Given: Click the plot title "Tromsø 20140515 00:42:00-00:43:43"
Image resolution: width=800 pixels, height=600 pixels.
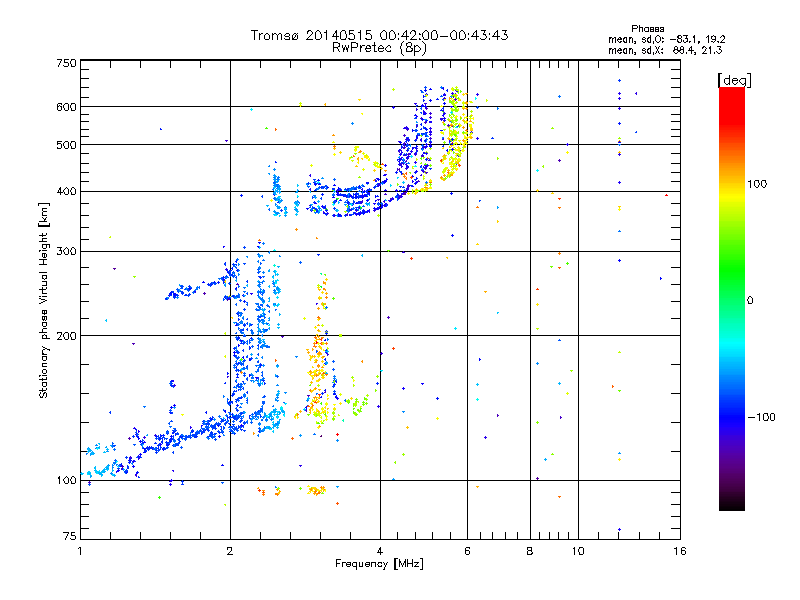Looking at the screenshot, I should tap(379, 35).
